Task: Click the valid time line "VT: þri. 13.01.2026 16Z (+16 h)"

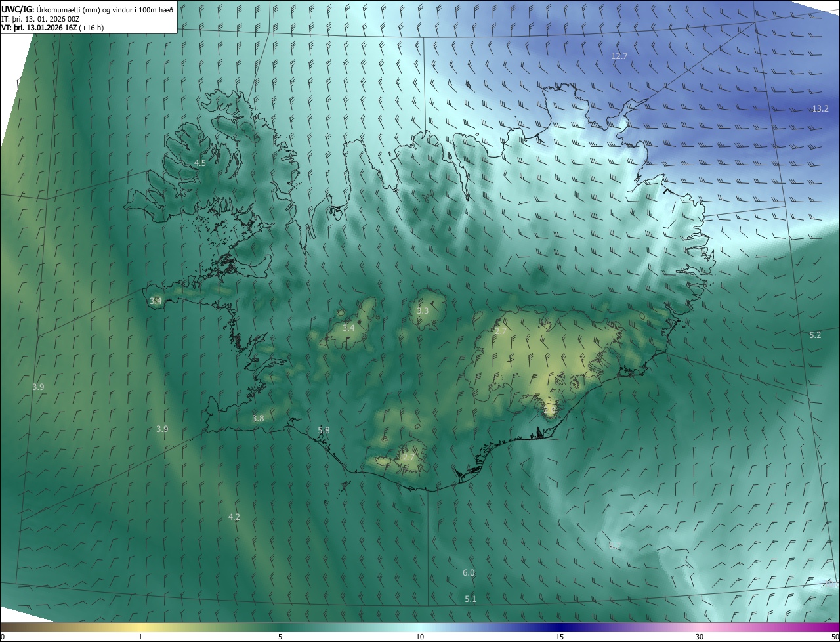Action: pos(52,28)
